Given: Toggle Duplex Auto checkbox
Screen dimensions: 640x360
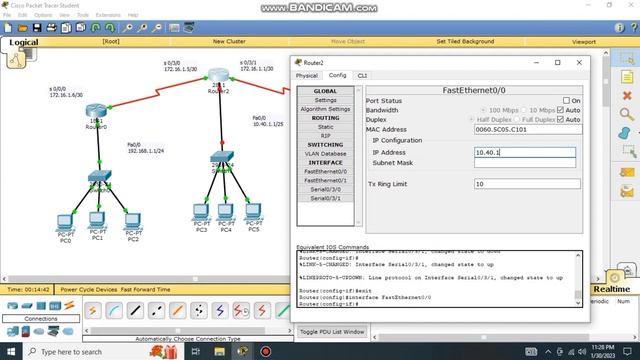Looking at the screenshot, I should click(560, 119).
